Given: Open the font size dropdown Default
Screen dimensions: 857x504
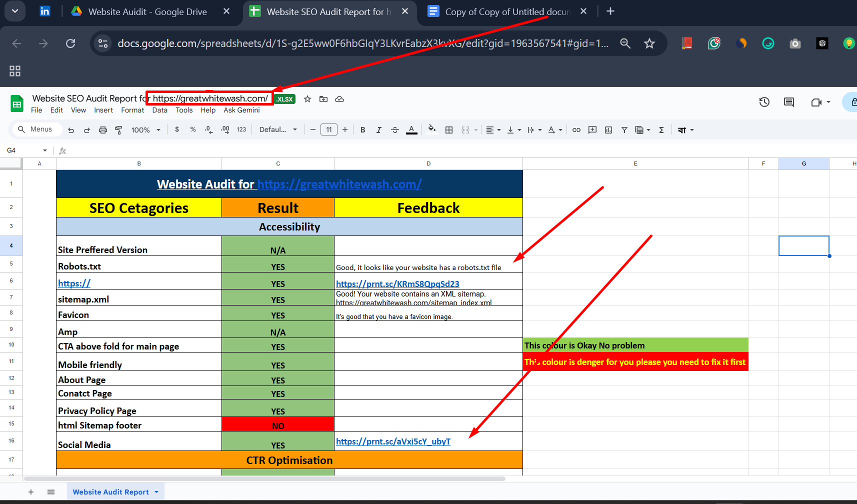Looking at the screenshot, I should coord(278,129).
